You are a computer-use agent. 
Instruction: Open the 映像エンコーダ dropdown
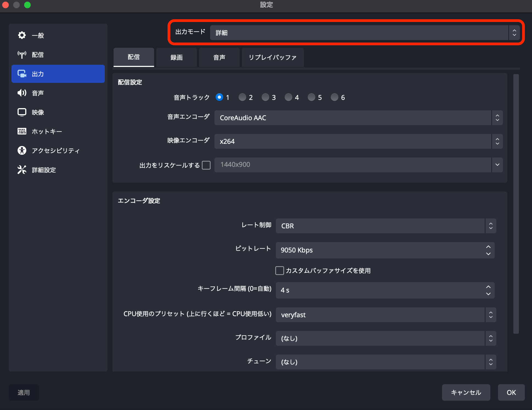356,141
